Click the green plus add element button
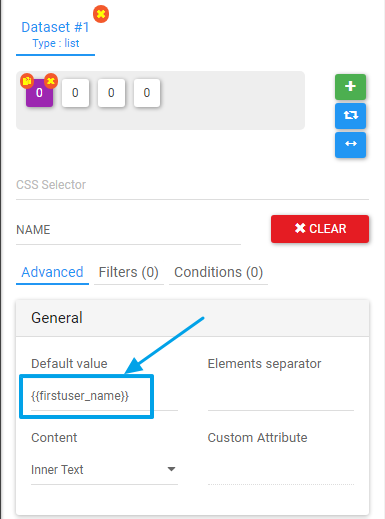The height and width of the screenshot is (519, 385). click(x=350, y=87)
